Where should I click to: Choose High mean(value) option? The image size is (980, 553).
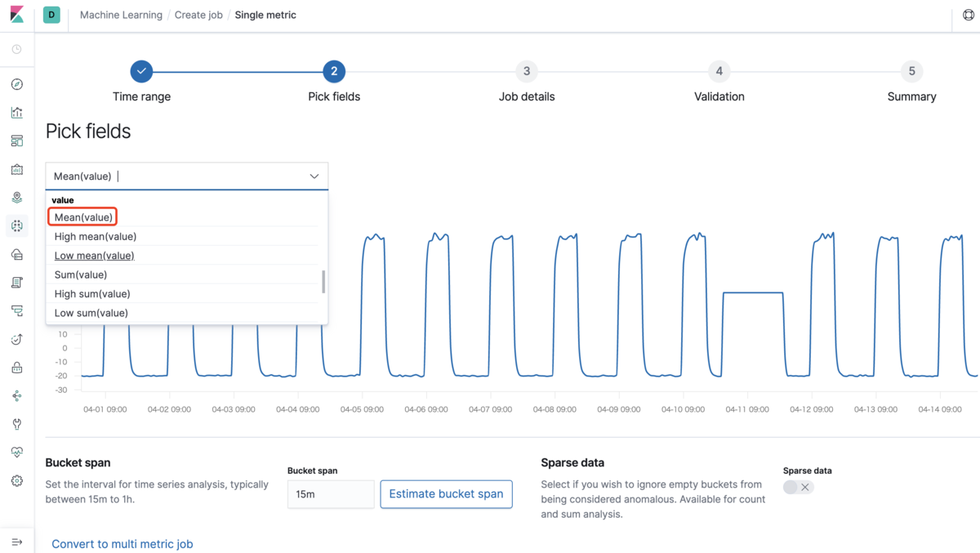pyautogui.click(x=96, y=237)
